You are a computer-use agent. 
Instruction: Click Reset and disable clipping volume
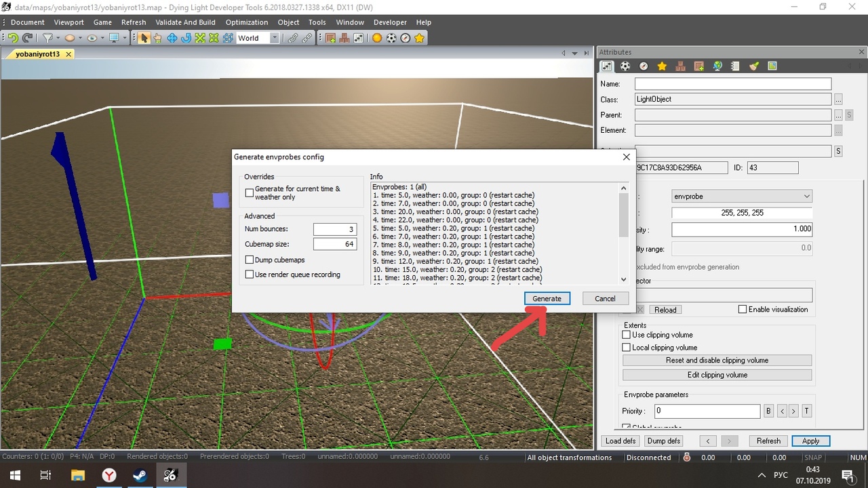pyautogui.click(x=717, y=361)
